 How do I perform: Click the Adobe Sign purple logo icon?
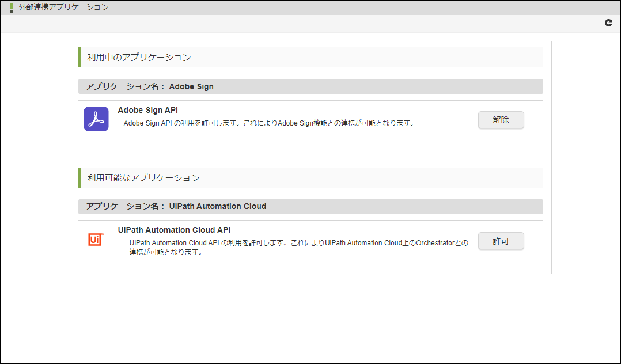point(96,119)
